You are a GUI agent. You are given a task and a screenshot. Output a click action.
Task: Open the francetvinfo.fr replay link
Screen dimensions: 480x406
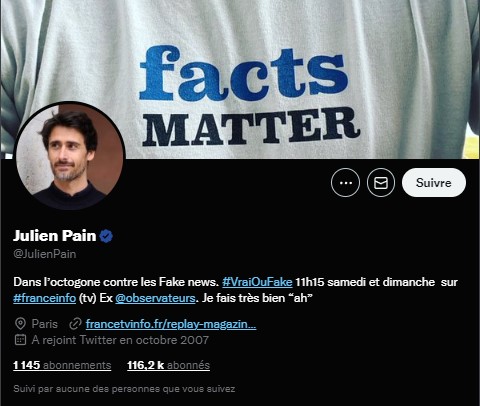click(171, 324)
